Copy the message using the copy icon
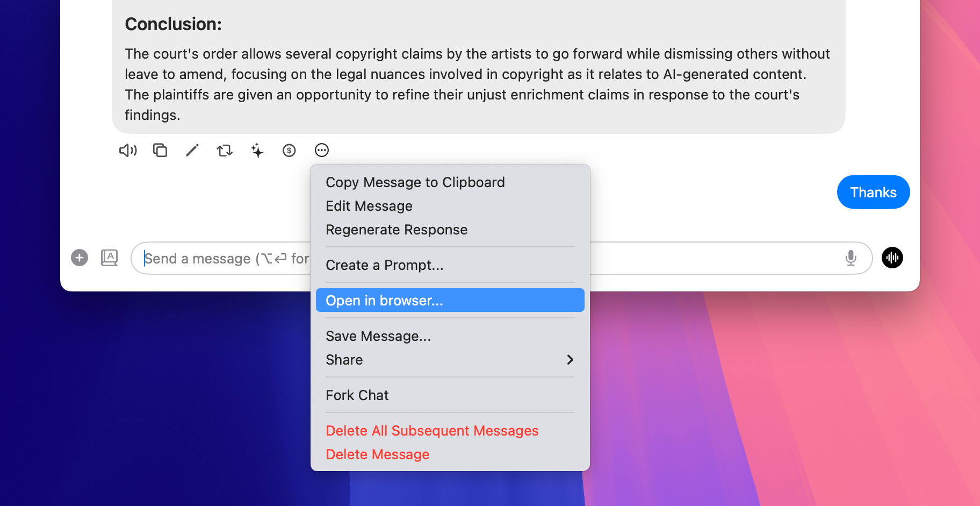Screen dimensions: 980x506 (160, 151)
